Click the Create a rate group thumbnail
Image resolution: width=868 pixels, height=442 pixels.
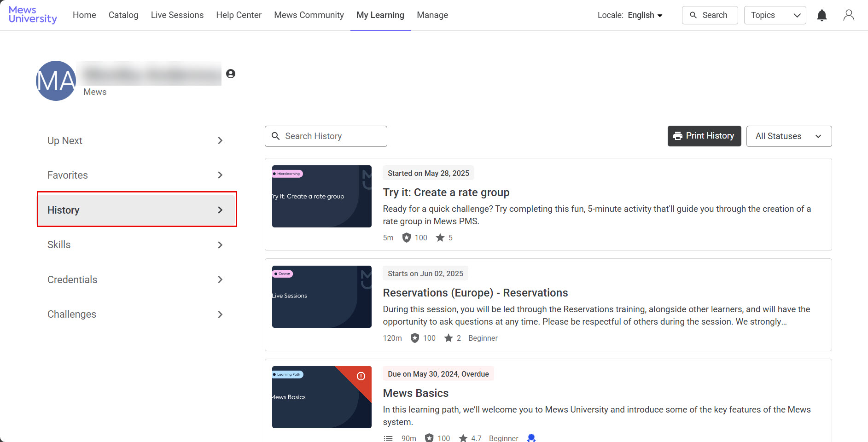322,196
